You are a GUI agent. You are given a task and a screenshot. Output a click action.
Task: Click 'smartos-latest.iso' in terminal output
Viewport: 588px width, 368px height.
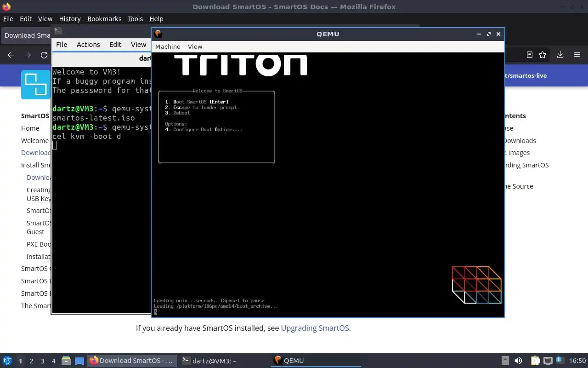click(x=94, y=118)
